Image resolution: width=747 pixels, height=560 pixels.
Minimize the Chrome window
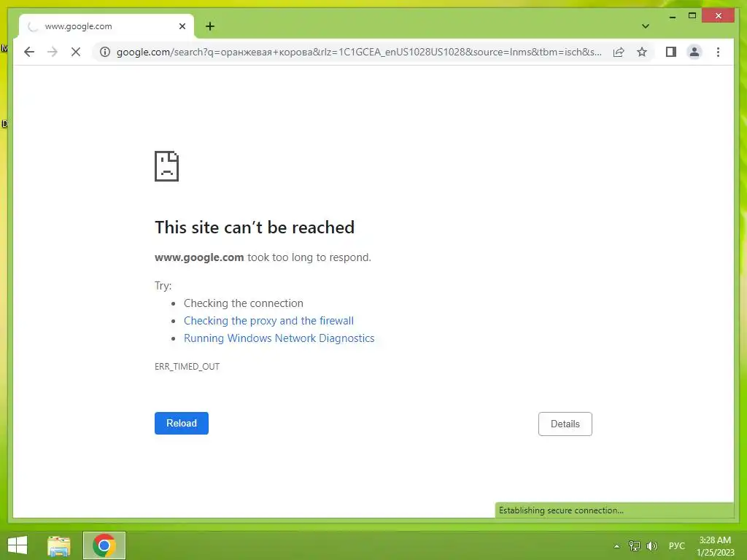[672, 16]
